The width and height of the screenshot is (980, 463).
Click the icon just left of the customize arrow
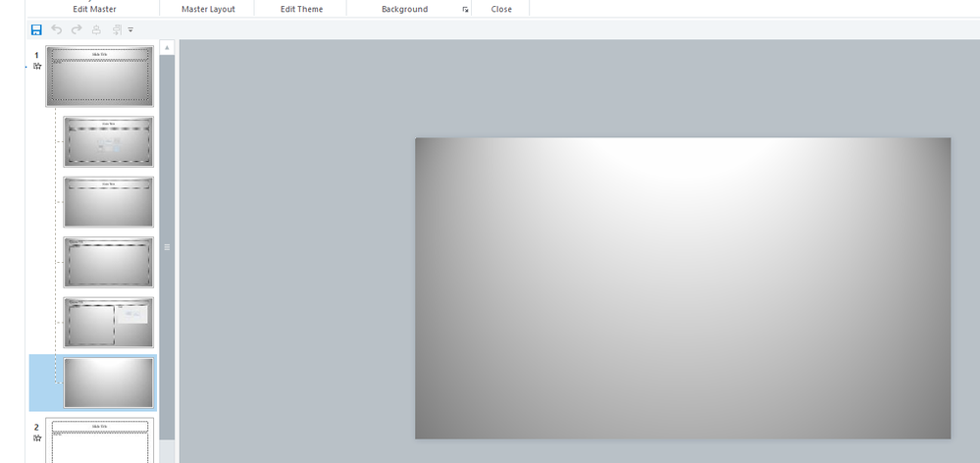(x=117, y=29)
